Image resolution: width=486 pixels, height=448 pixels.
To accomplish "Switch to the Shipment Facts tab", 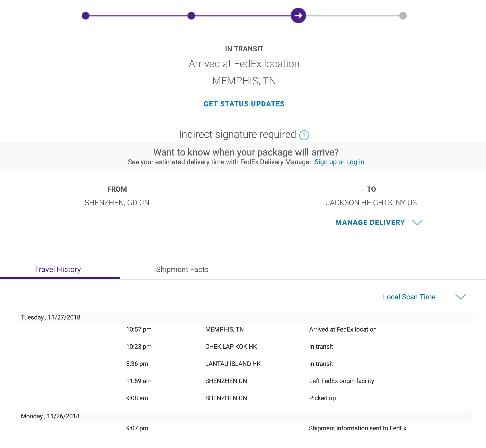I will point(182,269).
